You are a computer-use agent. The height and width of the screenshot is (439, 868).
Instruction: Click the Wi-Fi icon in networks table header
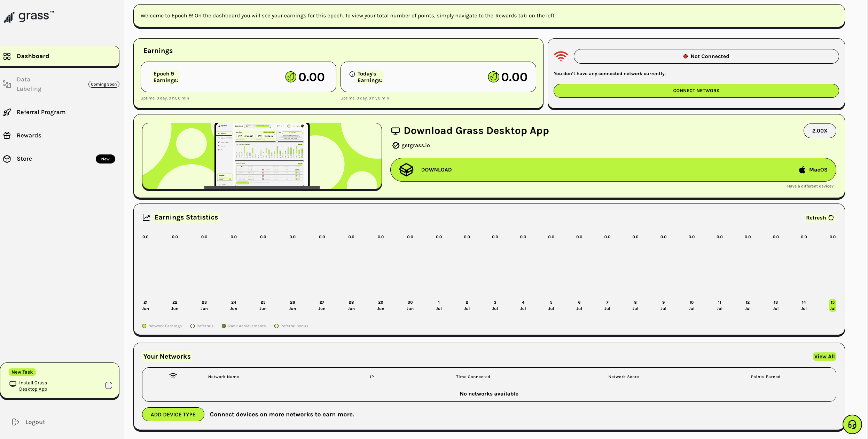click(x=173, y=376)
